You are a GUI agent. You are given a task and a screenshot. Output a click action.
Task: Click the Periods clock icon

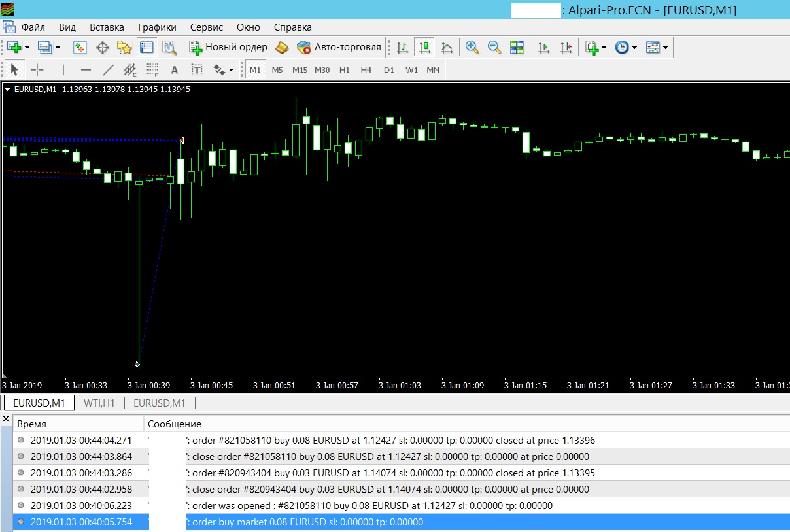tap(622, 47)
